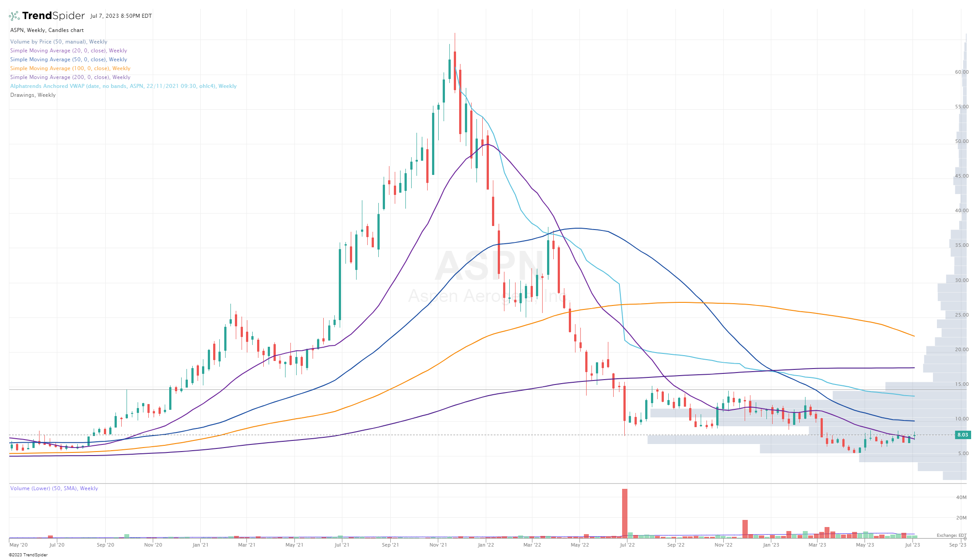This screenshot has width=980, height=559.
Task: Expand the Volume (Lower) pane label
Action: (x=54, y=488)
